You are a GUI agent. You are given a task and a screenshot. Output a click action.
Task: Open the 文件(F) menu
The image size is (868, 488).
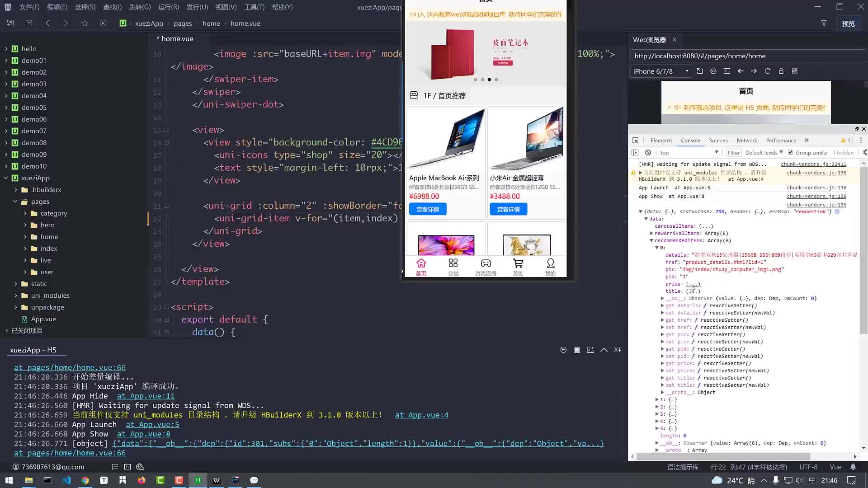[29, 7]
